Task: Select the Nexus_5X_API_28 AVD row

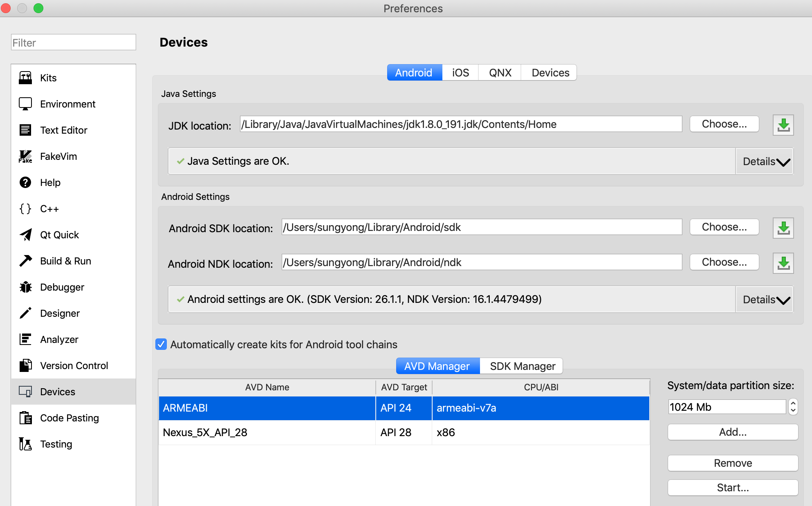Action: pyautogui.click(x=267, y=432)
